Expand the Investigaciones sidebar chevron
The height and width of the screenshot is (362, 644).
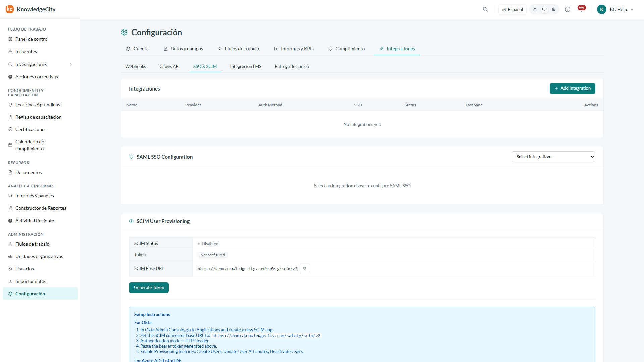tap(71, 64)
